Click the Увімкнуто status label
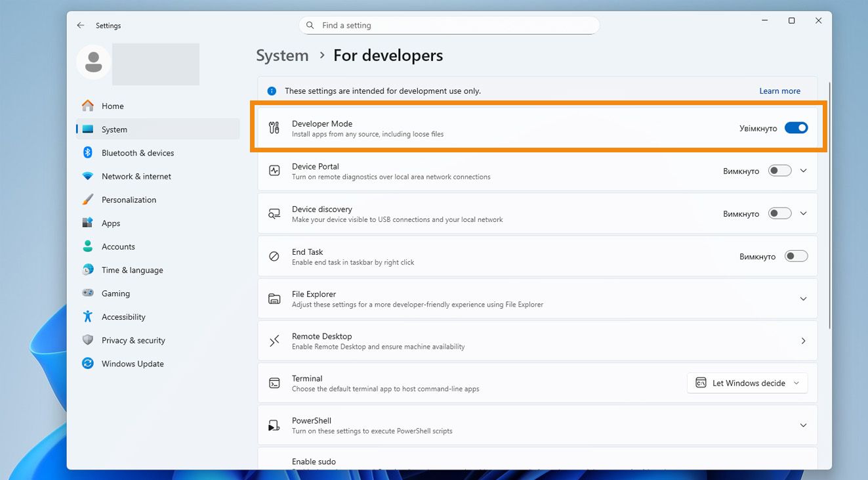 point(758,129)
